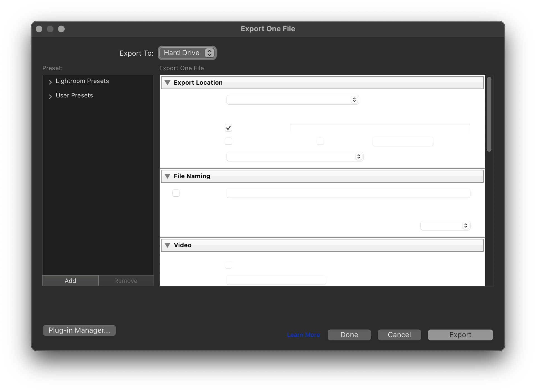
Task: Click the File Naming text field
Action: coord(348,193)
